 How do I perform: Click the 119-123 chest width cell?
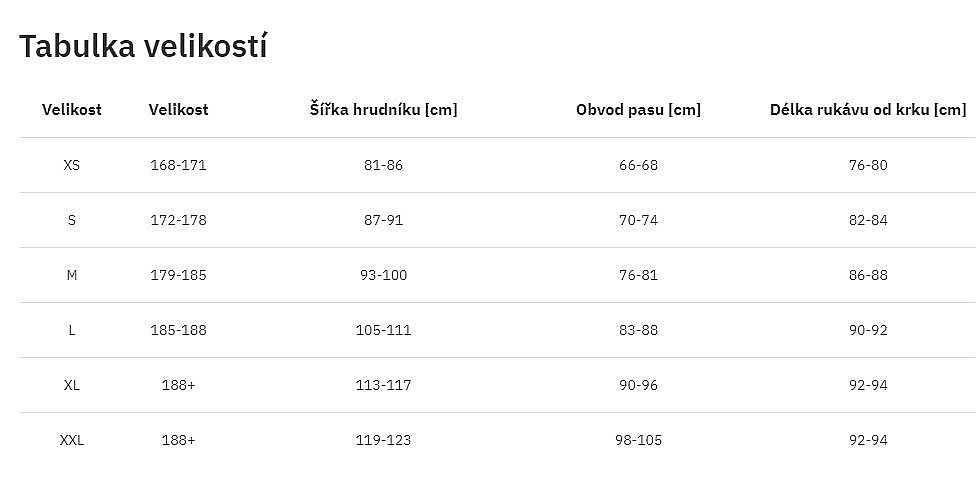pos(383,440)
